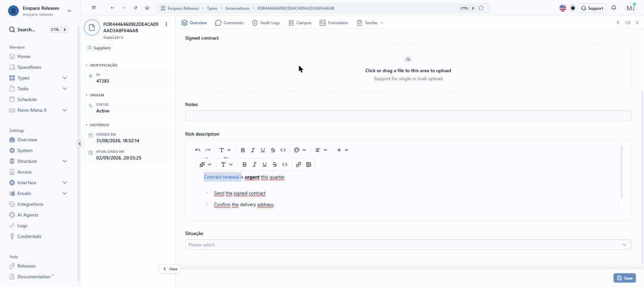Open the color palette dropdown

[300, 150]
